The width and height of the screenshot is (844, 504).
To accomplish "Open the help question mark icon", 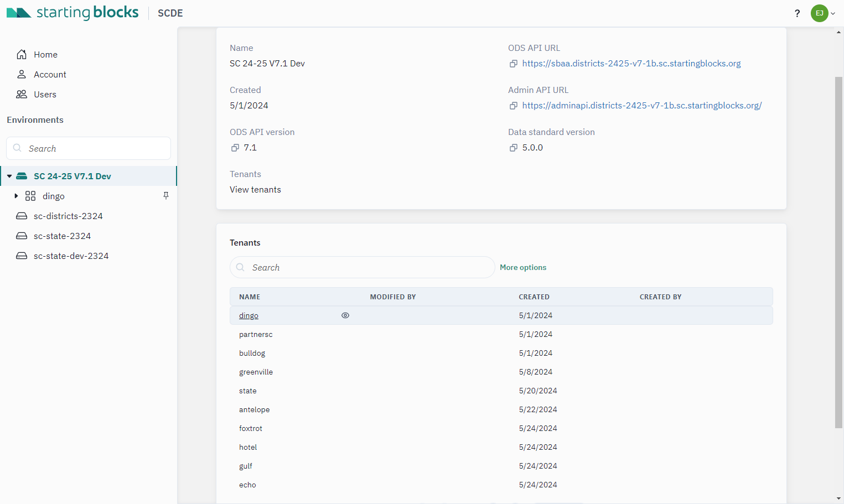I will coord(797,13).
